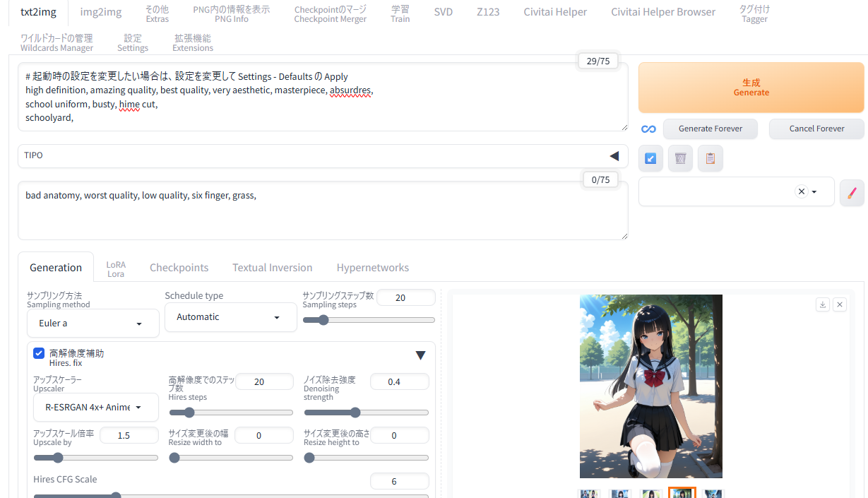Clear the styles selection using the X icon
The width and height of the screenshot is (868, 498).
coord(801,191)
